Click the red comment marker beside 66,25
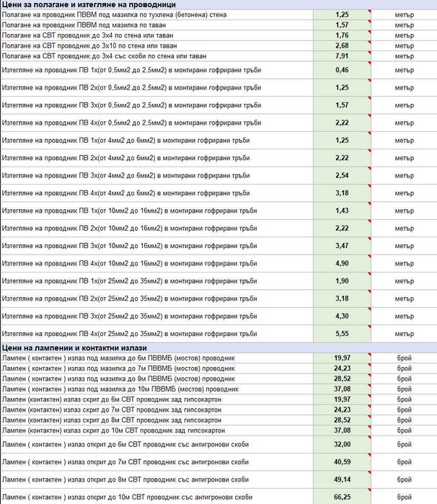 pos(369,490)
